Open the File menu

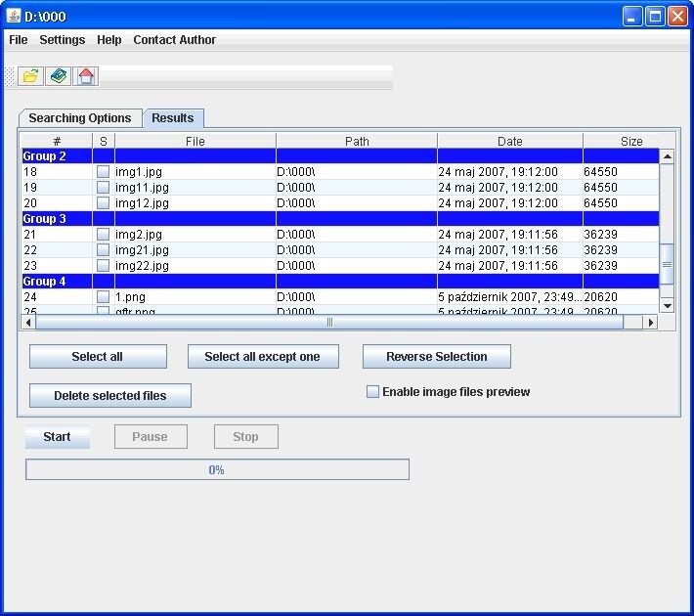19,40
